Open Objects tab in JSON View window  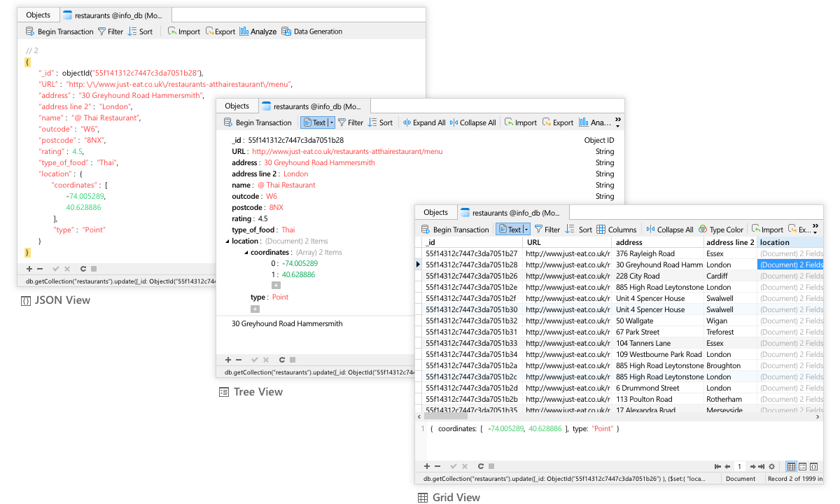[38, 15]
